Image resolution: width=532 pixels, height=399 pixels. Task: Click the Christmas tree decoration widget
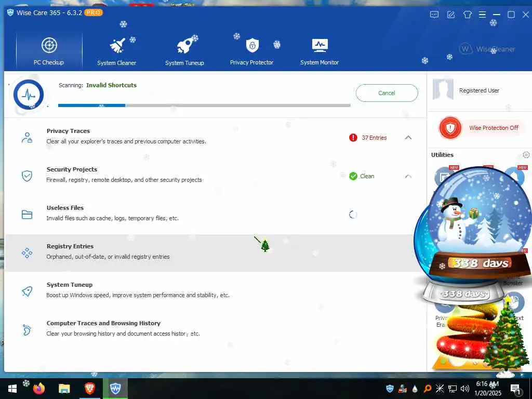(506, 336)
